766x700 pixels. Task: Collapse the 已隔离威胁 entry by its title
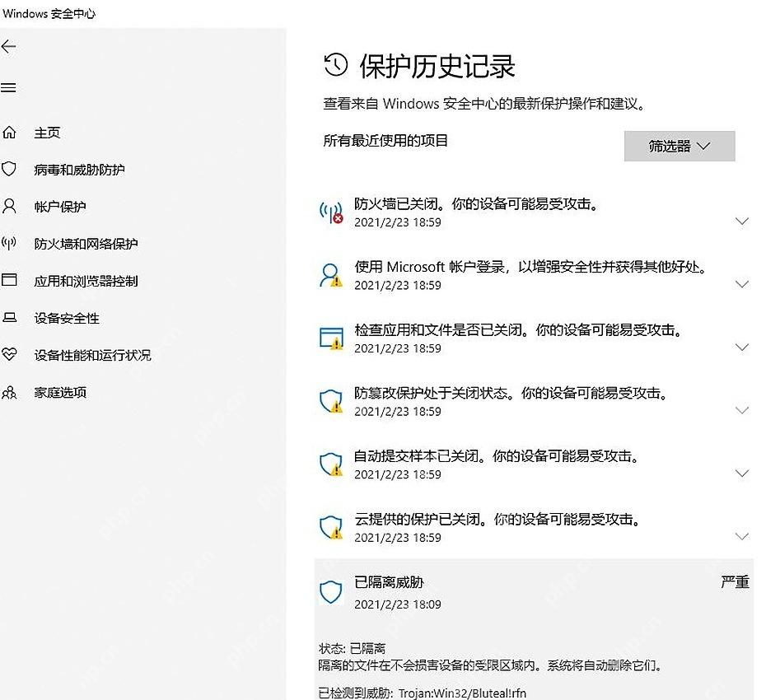[x=389, y=582]
